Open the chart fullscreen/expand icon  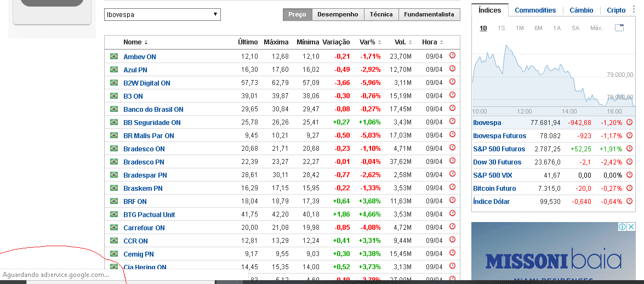(619, 28)
